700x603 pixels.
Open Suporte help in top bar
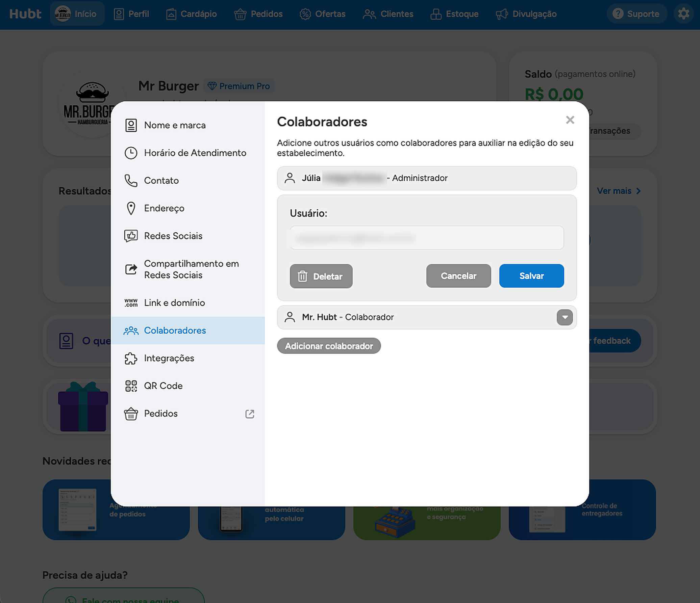tap(636, 14)
